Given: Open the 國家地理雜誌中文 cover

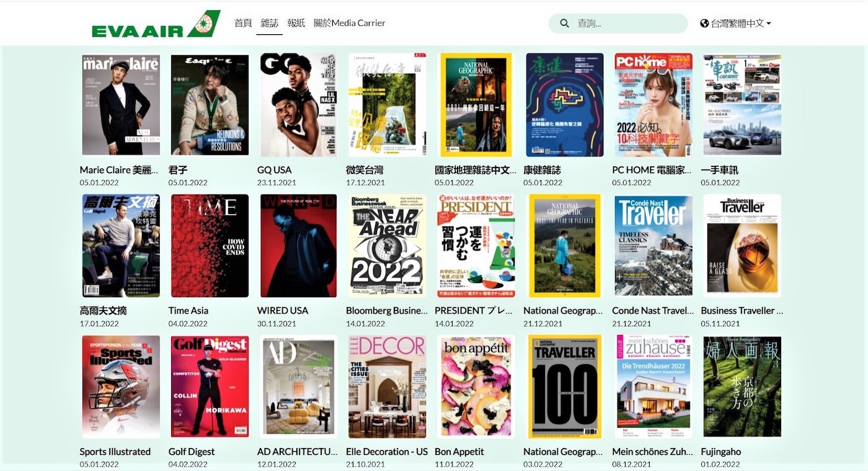Looking at the screenshot, I should (476, 105).
